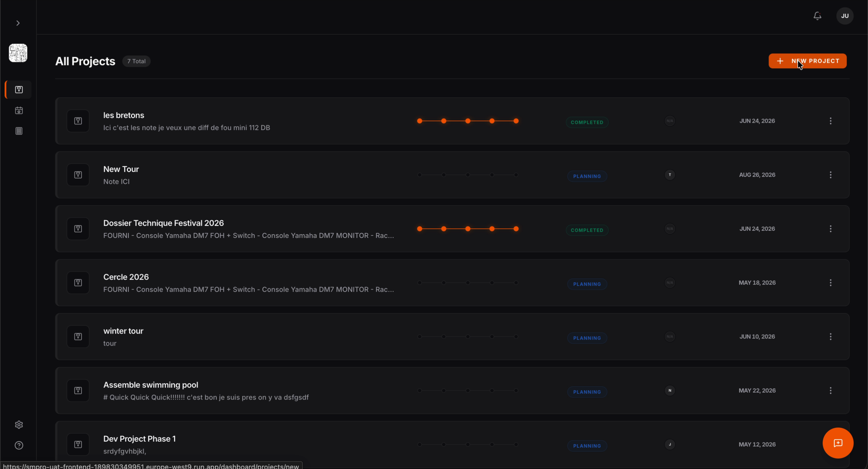868x469 pixels.
Task: Open Dossier Technique Festival 2026 title
Action: pos(163,223)
